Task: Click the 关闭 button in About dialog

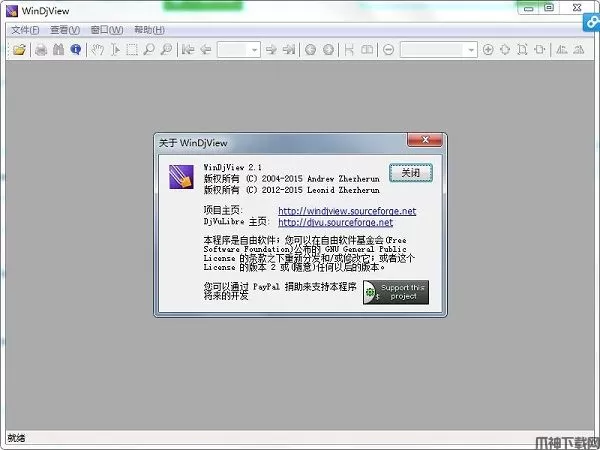Action: [411, 173]
